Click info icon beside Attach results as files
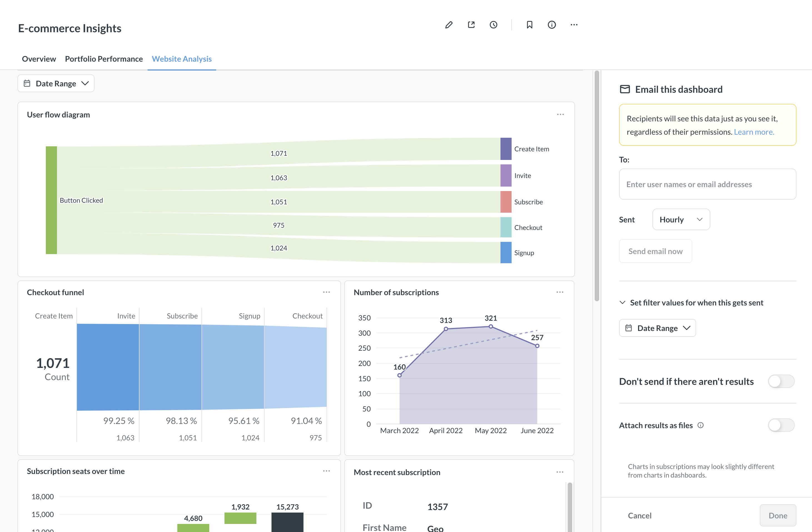The height and width of the screenshot is (532, 812). (x=701, y=425)
